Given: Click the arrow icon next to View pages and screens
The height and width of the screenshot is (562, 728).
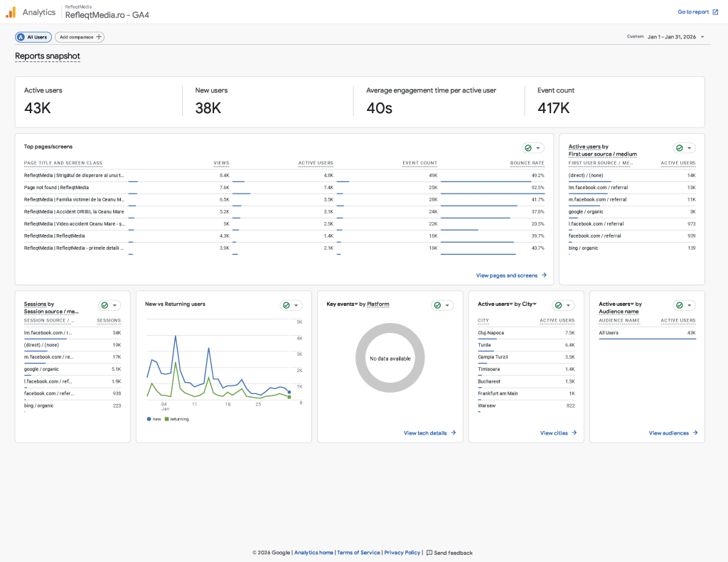Looking at the screenshot, I should click(544, 275).
